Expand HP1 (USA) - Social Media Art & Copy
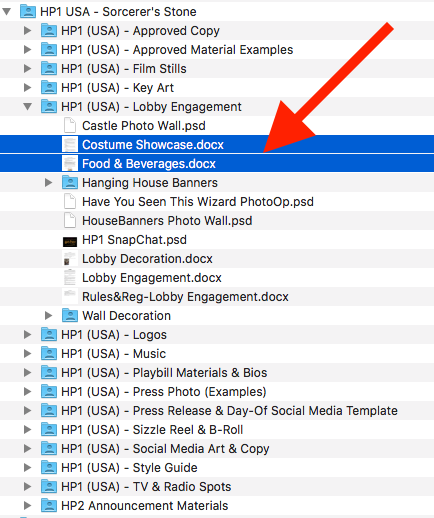The image size is (434, 518). [x=27, y=449]
